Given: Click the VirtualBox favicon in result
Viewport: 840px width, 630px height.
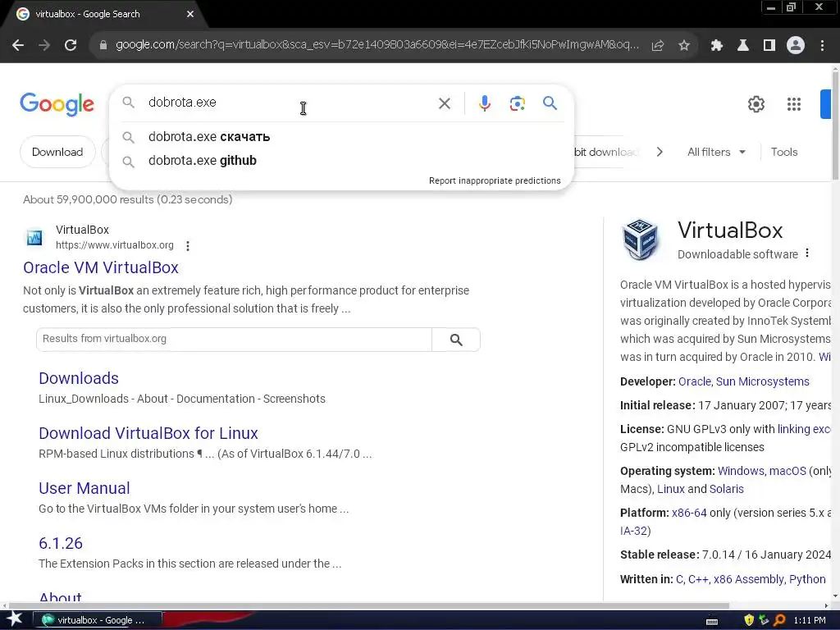Looking at the screenshot, I should [x=34, y=237].
